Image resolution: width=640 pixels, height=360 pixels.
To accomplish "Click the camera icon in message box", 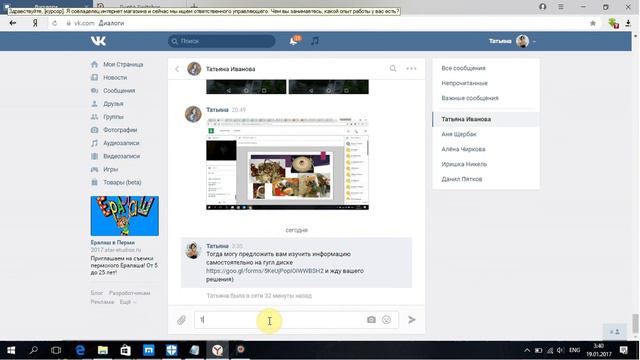I will pos(371,320).
